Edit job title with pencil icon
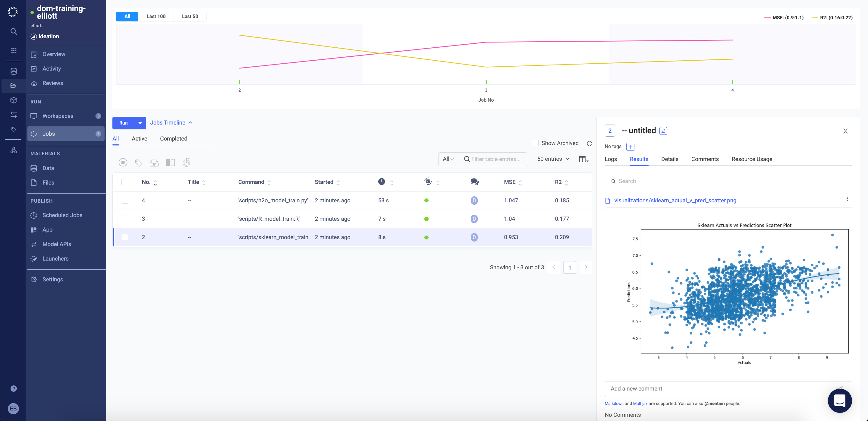Screen dimensions: 868x421 pos(663,131)
